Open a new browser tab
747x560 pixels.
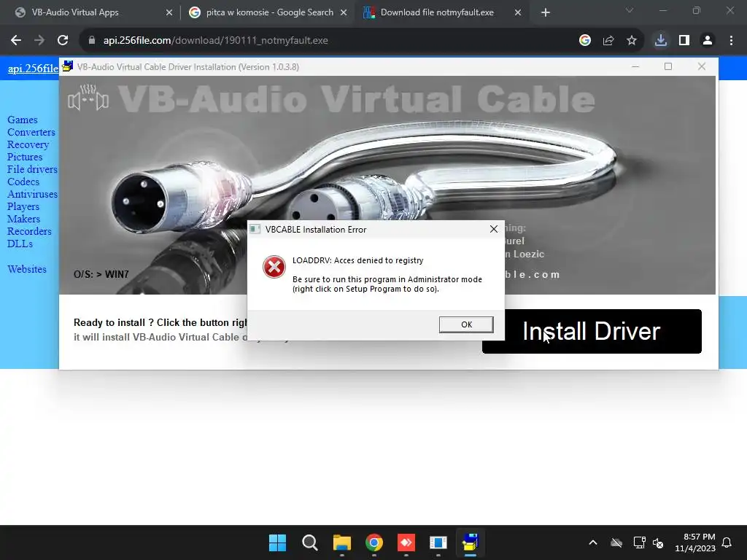546,13
